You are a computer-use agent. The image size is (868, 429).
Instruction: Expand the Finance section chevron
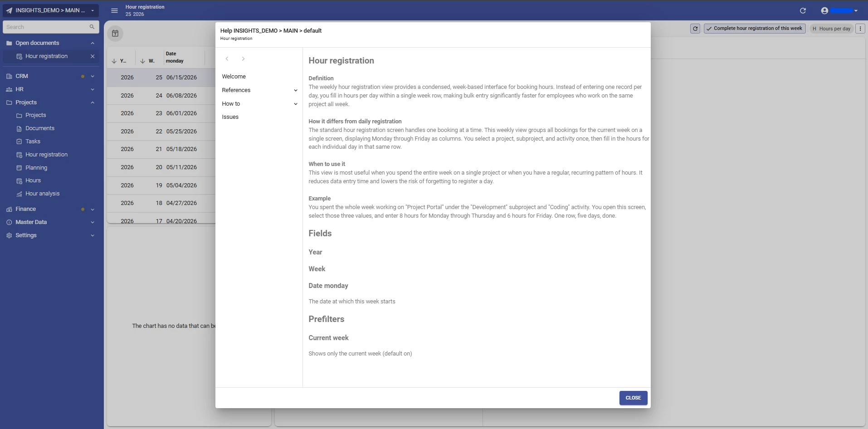coord(93,210)
